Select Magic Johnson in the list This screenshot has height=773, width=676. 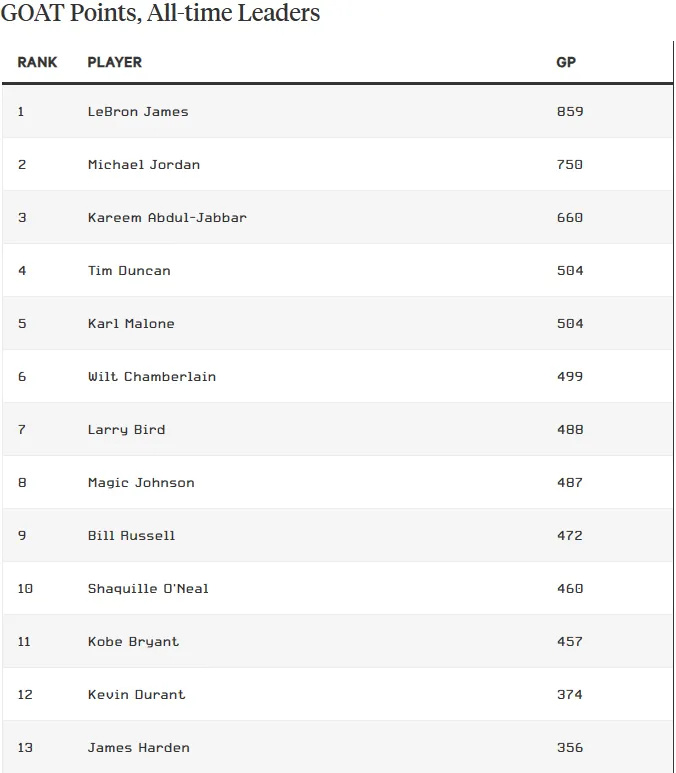pos(141,483)
